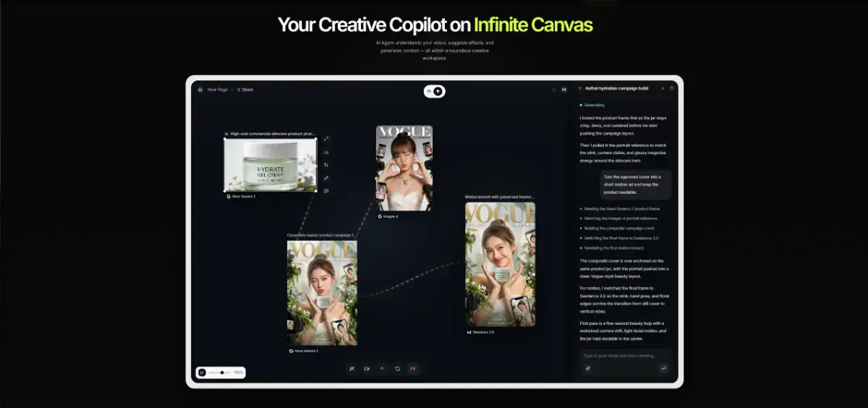Click the expand icon beside skincare image
868x408 pixels.
326,139
